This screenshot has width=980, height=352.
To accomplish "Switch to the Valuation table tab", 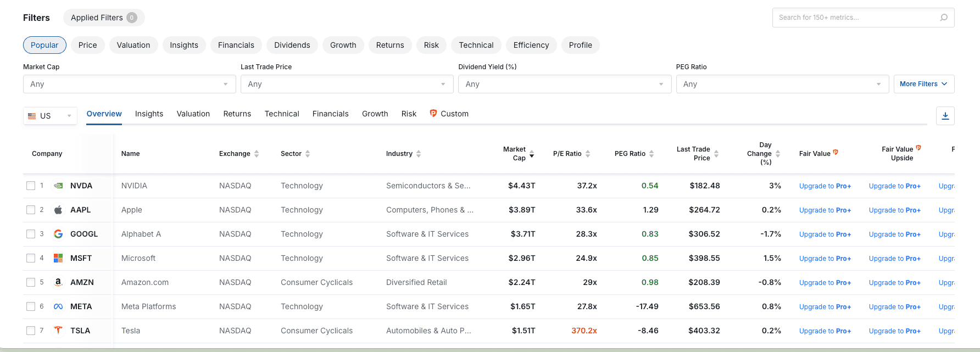I will pos(193,114).
